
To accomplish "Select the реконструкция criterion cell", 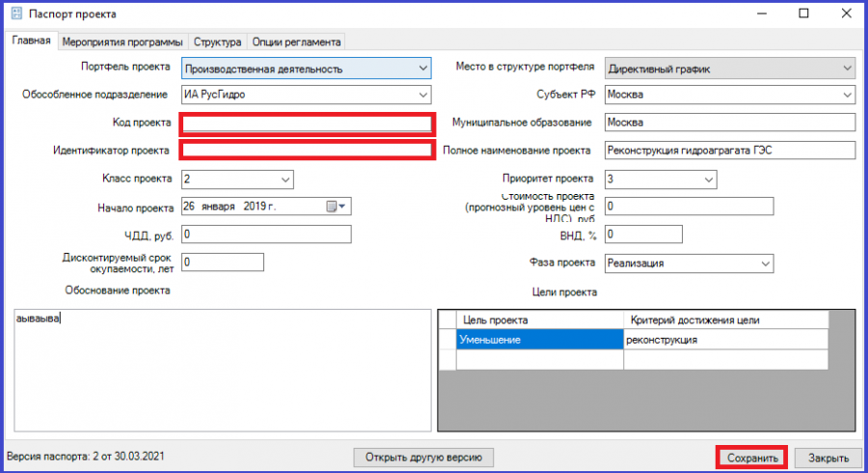I will point(725,340).
